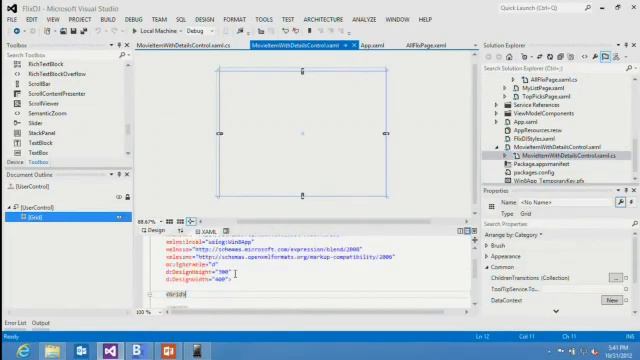The height and width of the screenshot is (360, 640).
Task: Toggle the snap grid display icon
Action: (x=169, y=221)
